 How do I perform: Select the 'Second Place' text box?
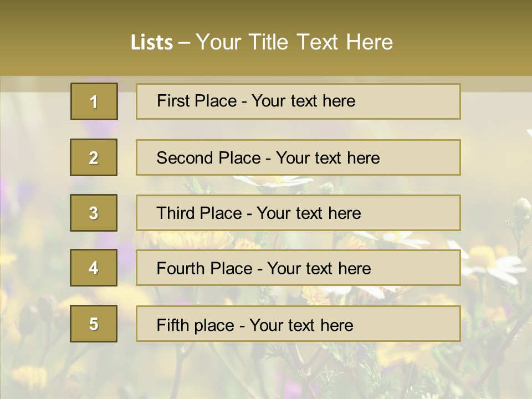coord(298,157)
